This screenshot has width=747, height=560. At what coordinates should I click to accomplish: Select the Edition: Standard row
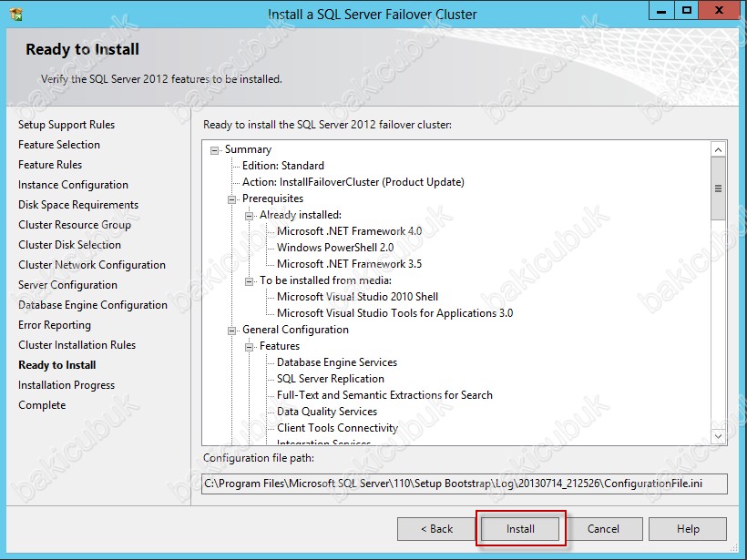(283, 166)
